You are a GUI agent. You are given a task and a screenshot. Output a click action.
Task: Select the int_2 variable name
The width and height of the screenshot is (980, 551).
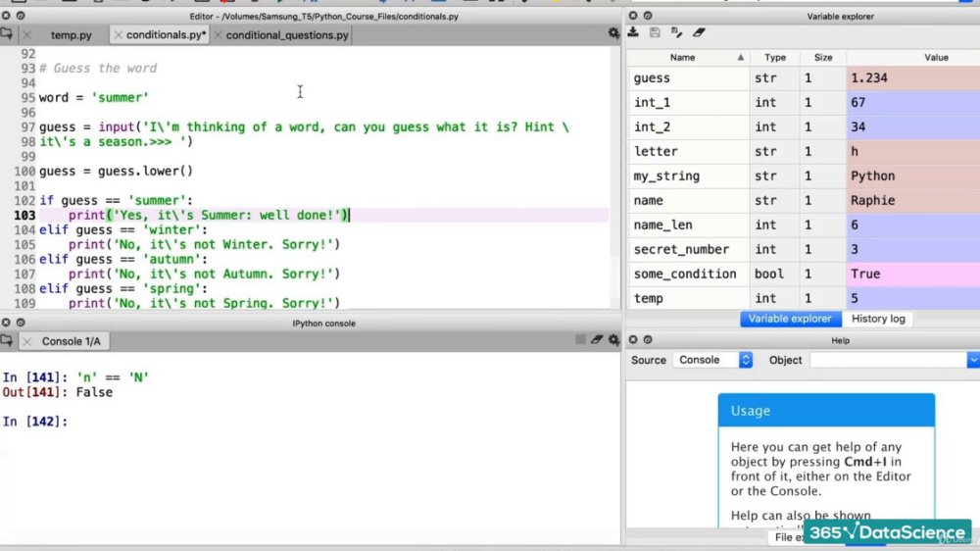tap(652, 126)
